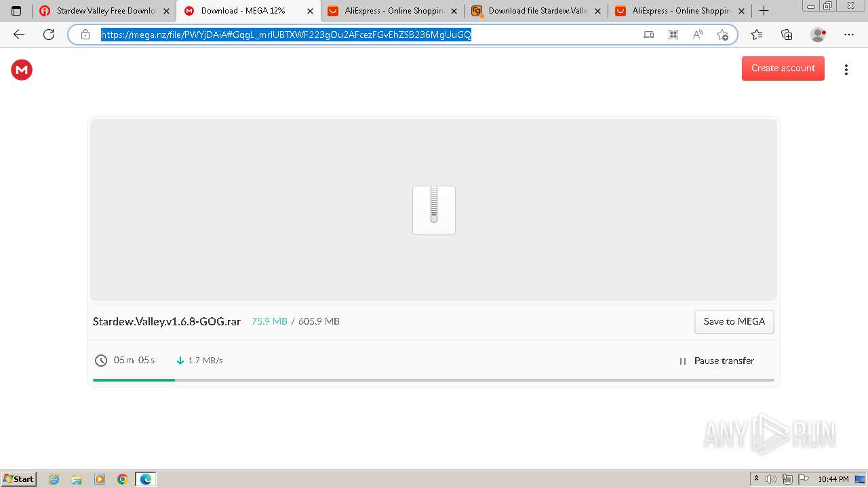868x488 pixels.
Task: Click the app available install icon in address bar
Action: click(x=649, y=35)
